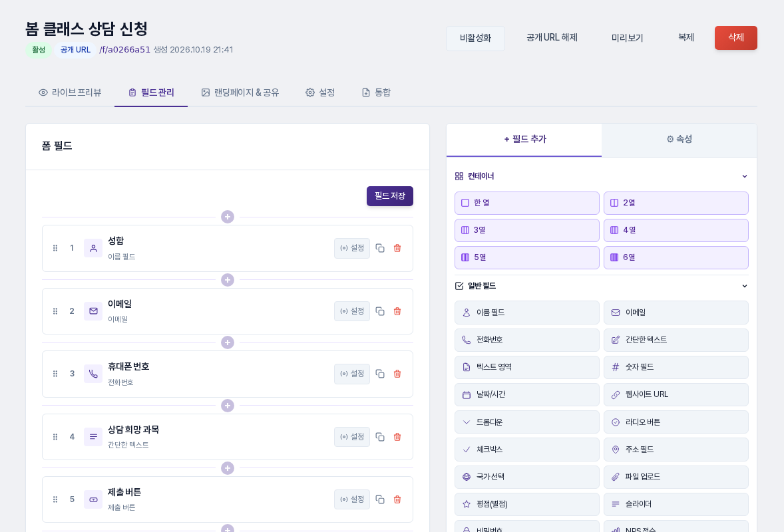This screenshot has height=532, width=784.
Task: Switch to 라이브 프리뷰 tab
Action: 70,92
